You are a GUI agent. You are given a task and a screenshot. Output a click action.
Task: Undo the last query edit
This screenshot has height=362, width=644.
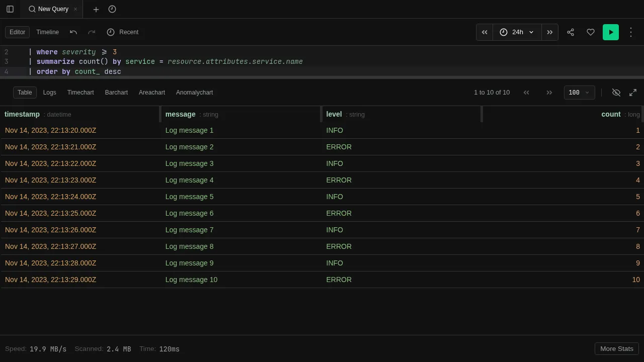coord(73,32)
